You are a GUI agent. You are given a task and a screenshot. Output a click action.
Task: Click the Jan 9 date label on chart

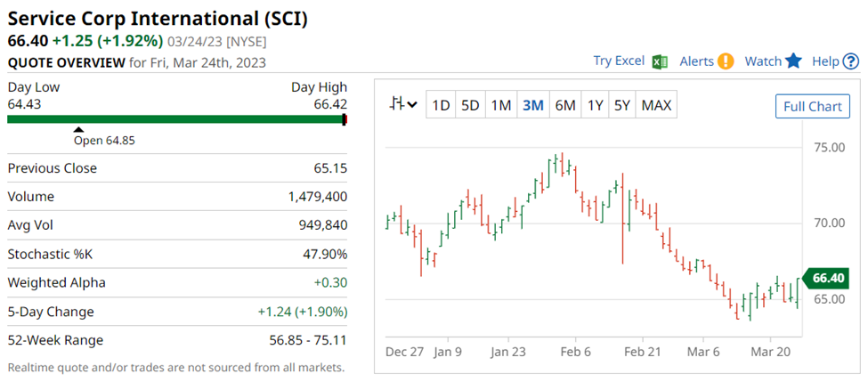pos(449,352)
